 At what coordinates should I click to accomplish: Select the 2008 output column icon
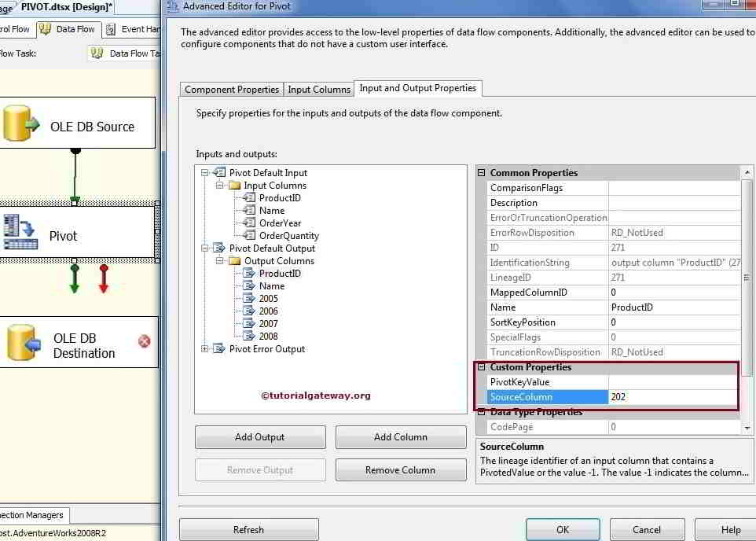249,336
